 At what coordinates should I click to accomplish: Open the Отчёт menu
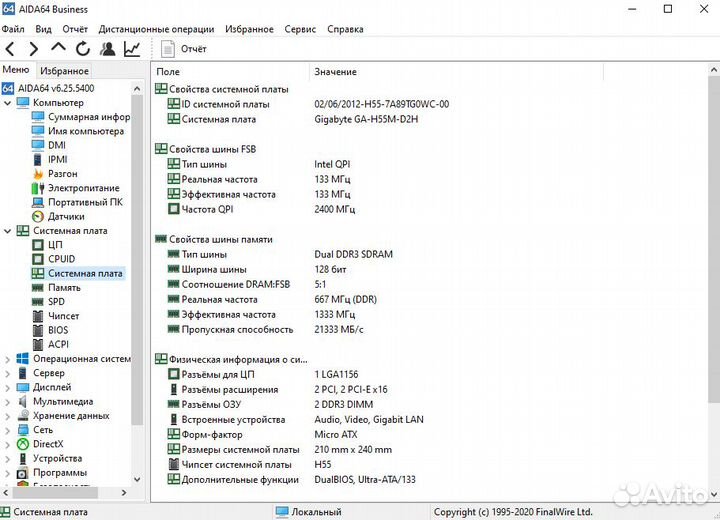click(75, 29)
